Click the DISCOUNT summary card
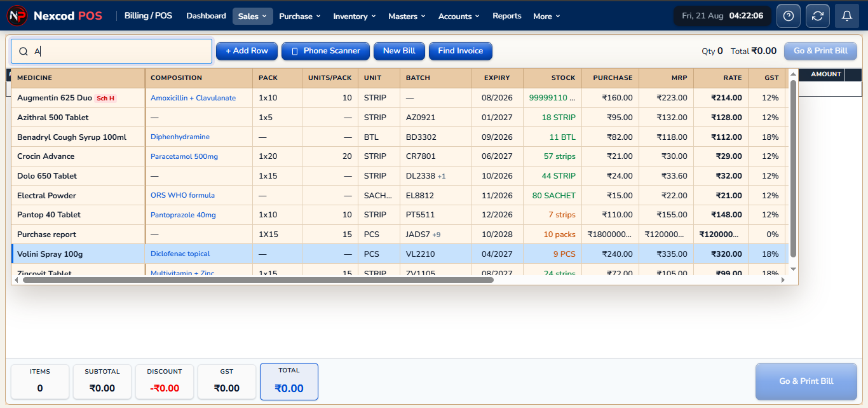Image resolution: width=868 pixels, height=408 pixels. 165,381
